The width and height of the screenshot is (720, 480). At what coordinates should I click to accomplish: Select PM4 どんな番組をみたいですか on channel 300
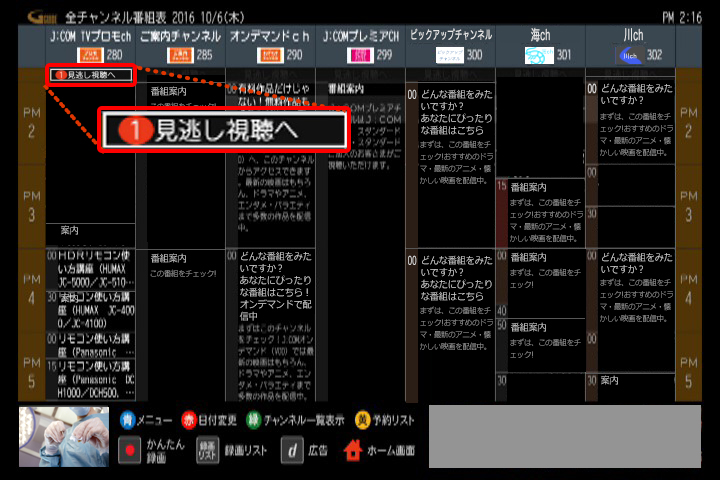(450, 325)
